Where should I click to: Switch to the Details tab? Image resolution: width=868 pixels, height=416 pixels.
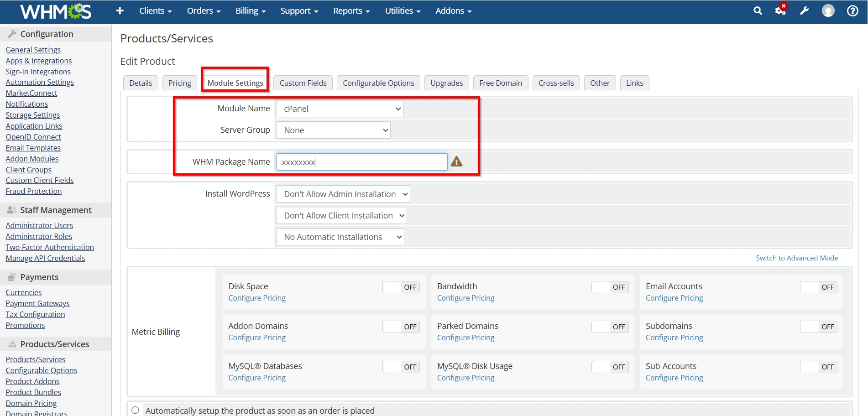pyautogui.click(x=141, y=83)
